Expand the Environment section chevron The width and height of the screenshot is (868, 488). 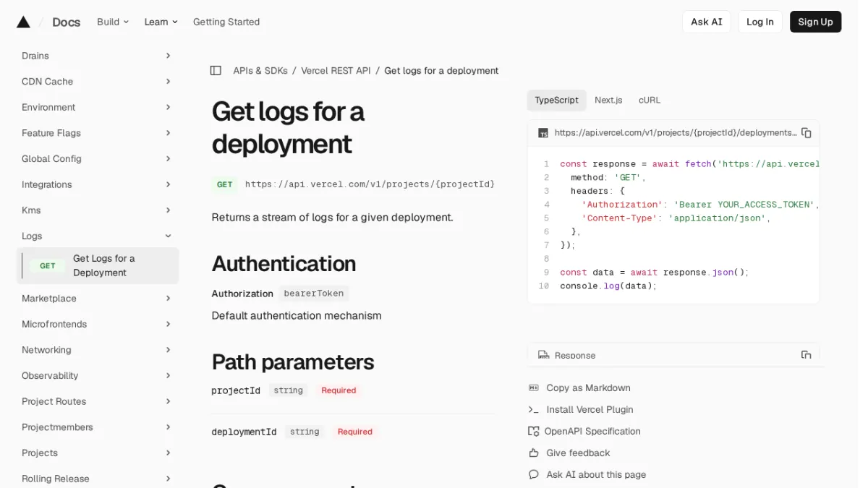tap(168, 107)
